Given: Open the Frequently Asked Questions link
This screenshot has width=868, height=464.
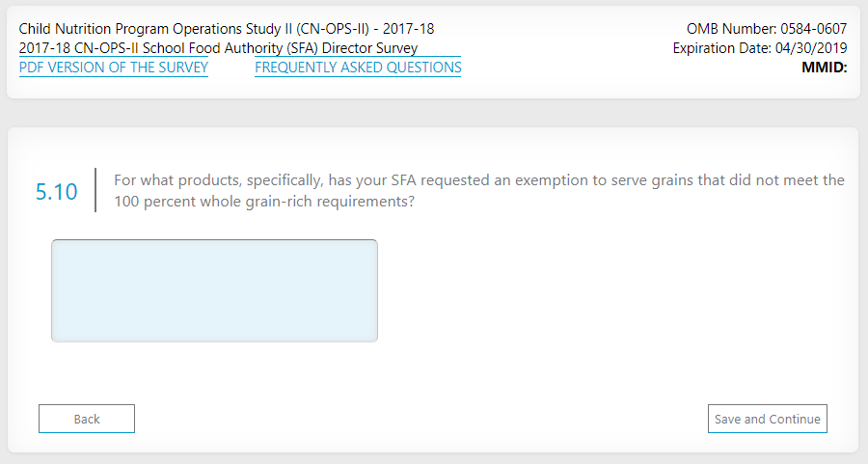Looking at the screenshot, I should pyautogui.click(x=358, y=68).
